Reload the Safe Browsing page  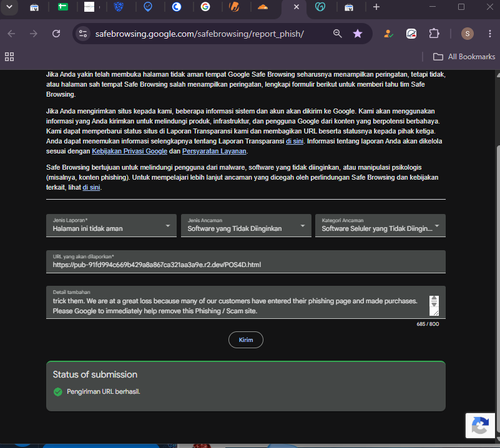56,34
